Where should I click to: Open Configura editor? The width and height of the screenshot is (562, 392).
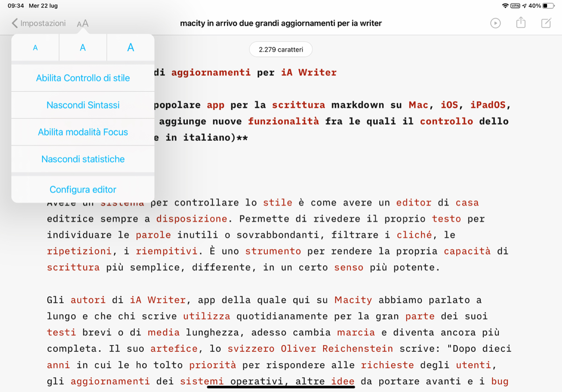83,189
